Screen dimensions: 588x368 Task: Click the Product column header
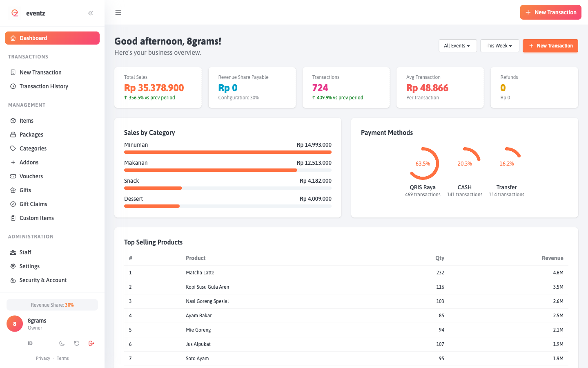(x=196, y=258)
